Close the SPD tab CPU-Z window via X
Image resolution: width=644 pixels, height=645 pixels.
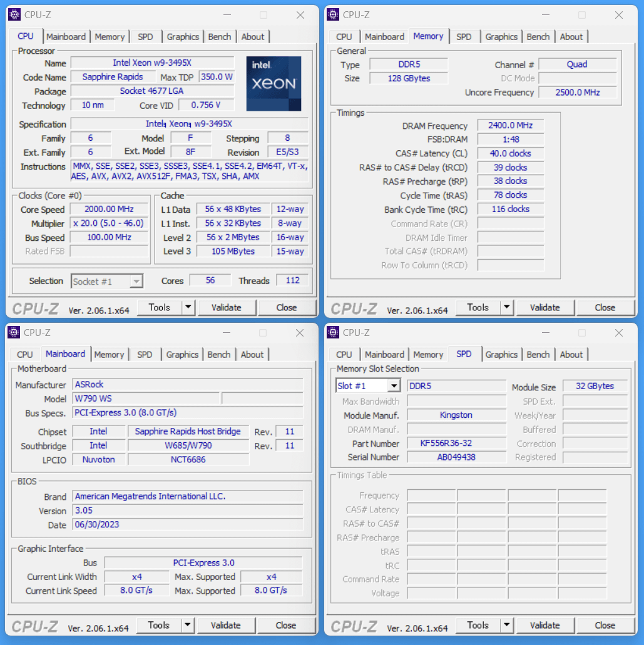pos(618,333)
